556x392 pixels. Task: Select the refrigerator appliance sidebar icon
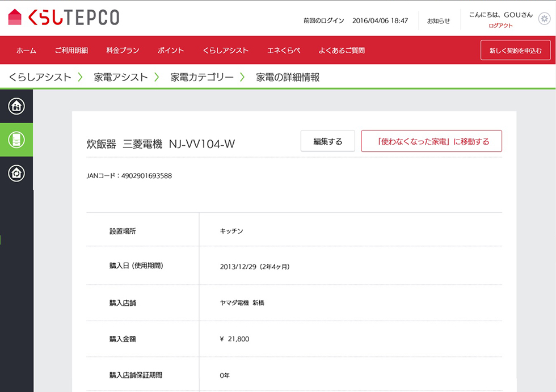(x=16, y=140)
